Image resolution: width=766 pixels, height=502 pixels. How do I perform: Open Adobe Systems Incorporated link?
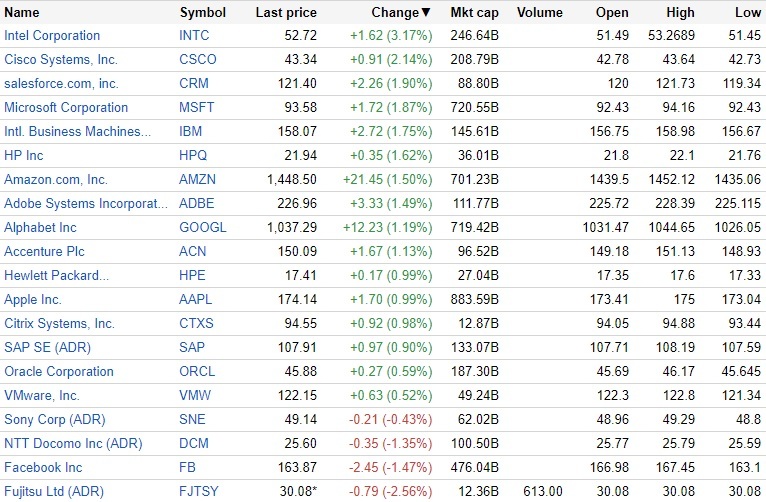[x=86, y=204]
